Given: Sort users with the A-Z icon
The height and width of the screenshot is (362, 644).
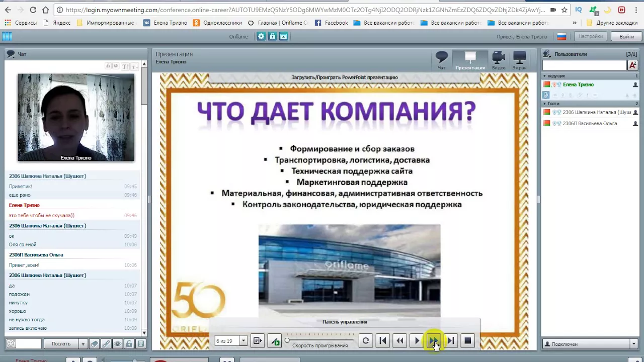Looking at the screenshot, I should [633, 65].
